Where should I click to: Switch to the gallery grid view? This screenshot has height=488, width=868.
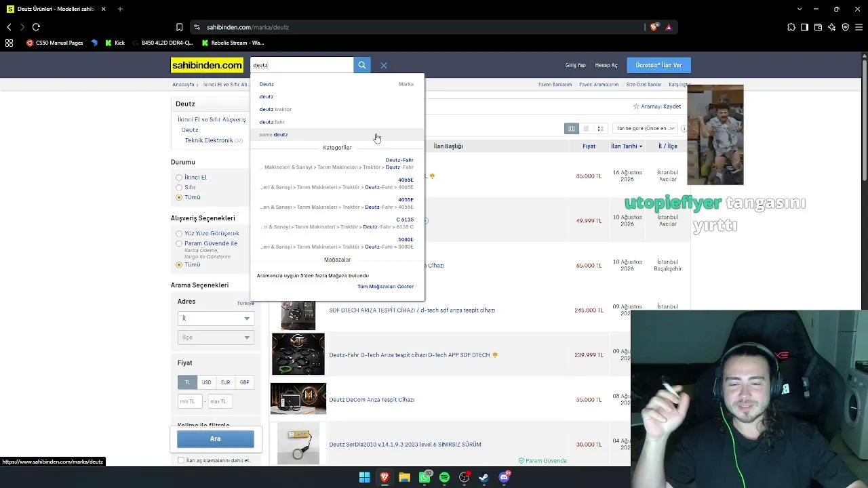point(600,129)
